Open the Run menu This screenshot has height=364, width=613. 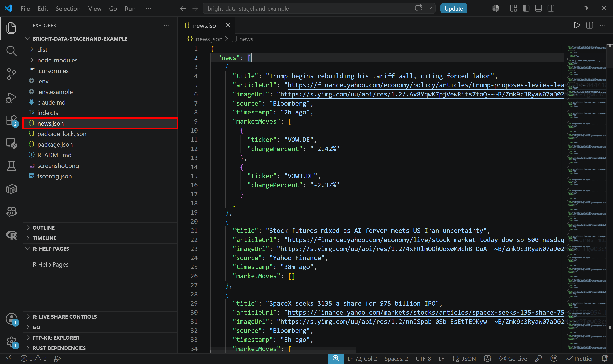pos(130,9)
